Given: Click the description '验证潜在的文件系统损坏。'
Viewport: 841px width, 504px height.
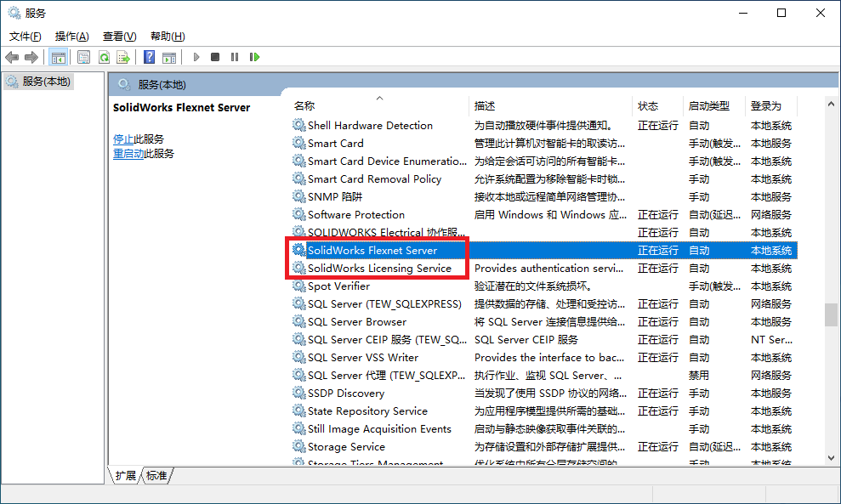Looking at the screenshot, I should click(533, 286).
